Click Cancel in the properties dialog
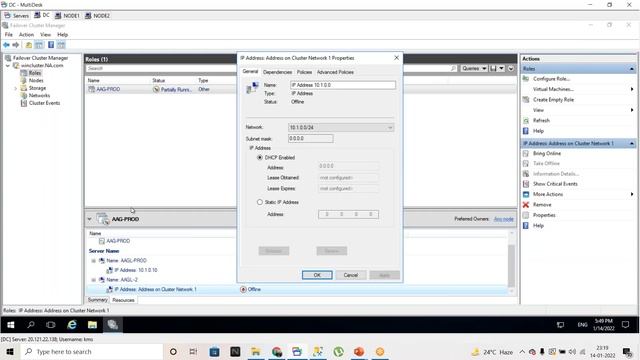The width and height of the screenshot is (640, 360). pyautogui.click(x=351, y=275)
